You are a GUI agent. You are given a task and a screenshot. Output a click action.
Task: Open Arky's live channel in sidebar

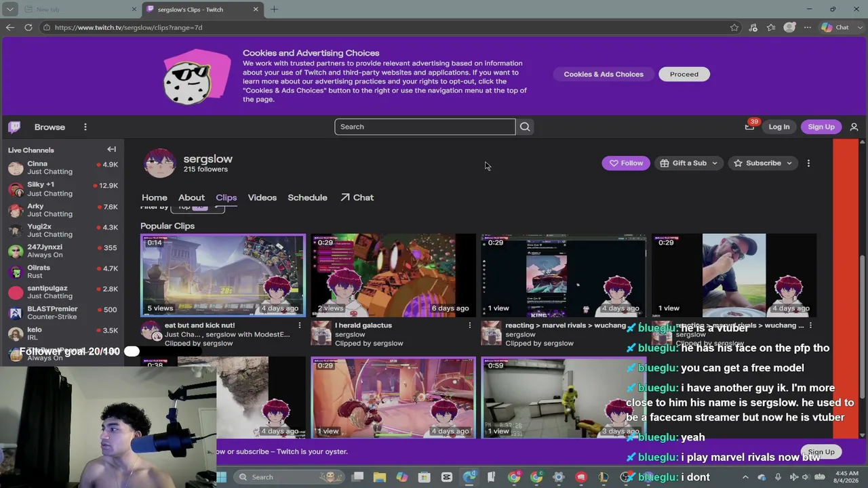[62, 209]
